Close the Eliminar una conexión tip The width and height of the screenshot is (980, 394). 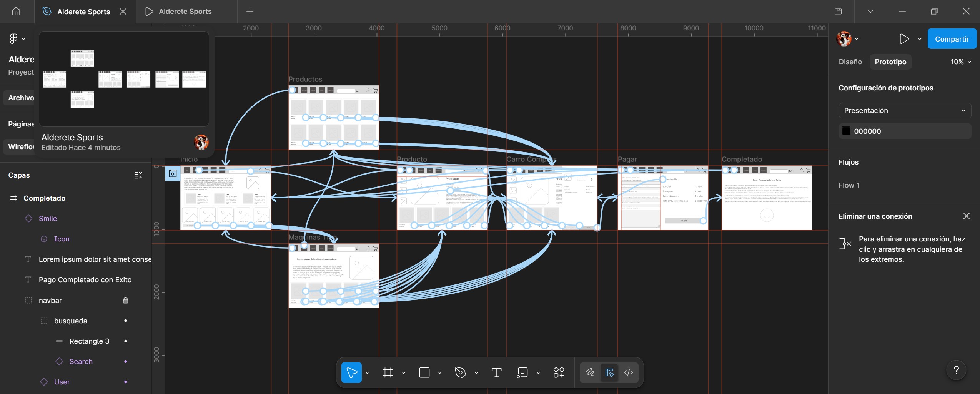pyautogui.click(x=966, y=216)
